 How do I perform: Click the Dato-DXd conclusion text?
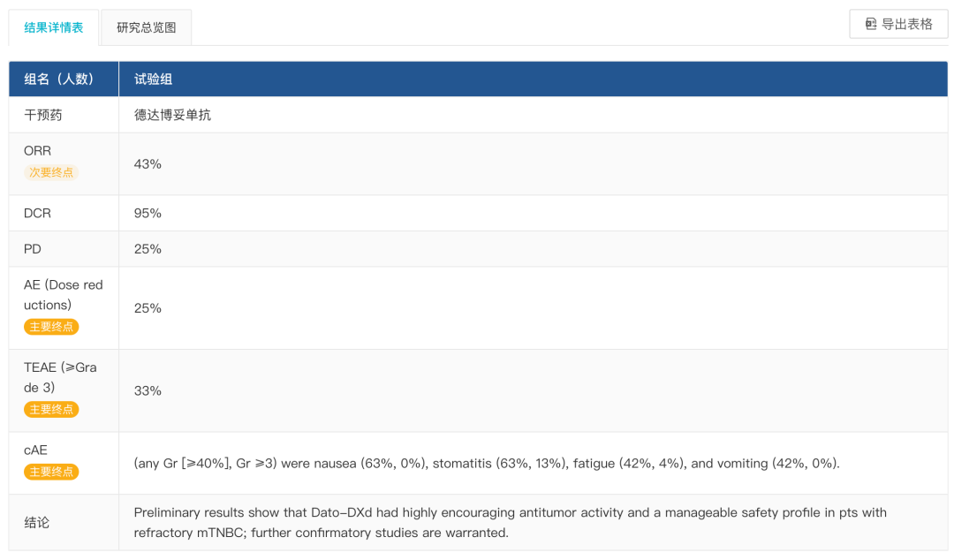pos(510,522)
